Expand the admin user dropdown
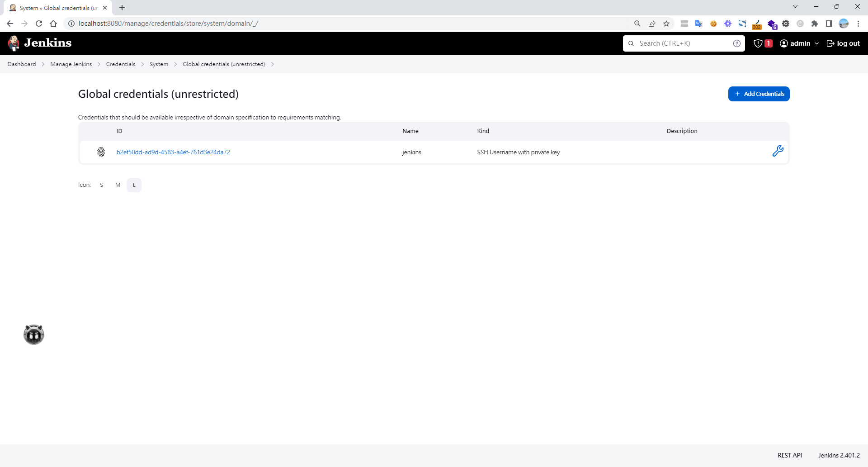 click(816, 43)
